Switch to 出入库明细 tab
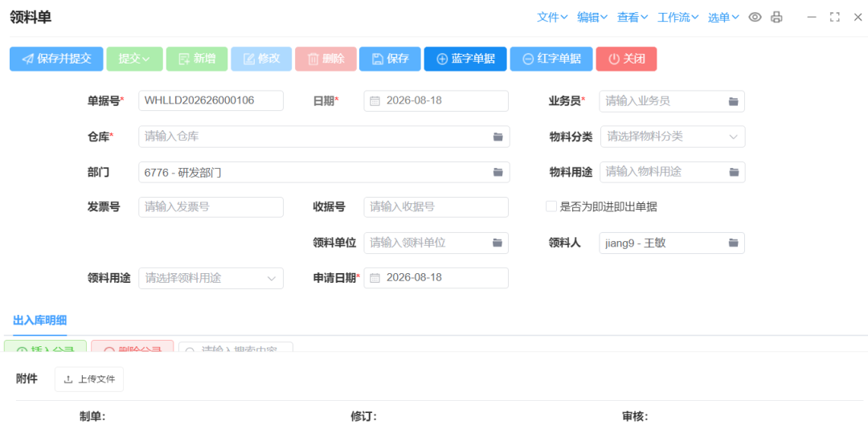 click(x=40, y=321)
